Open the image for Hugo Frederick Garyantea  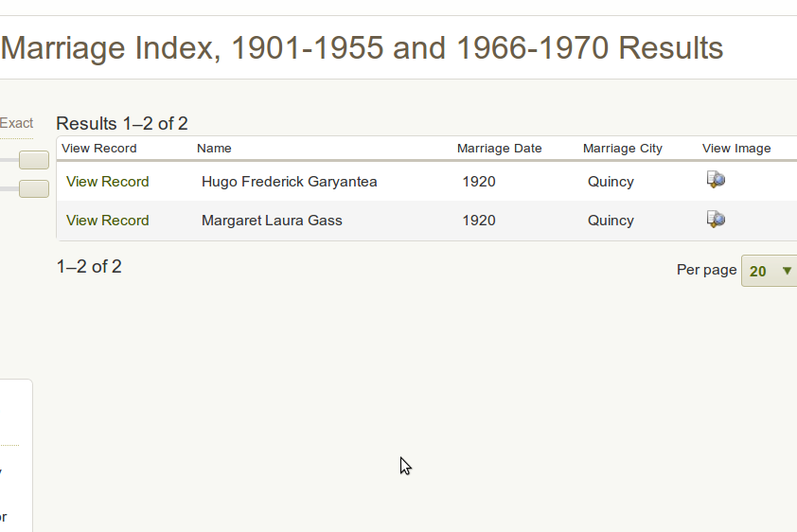click(716, 180)
